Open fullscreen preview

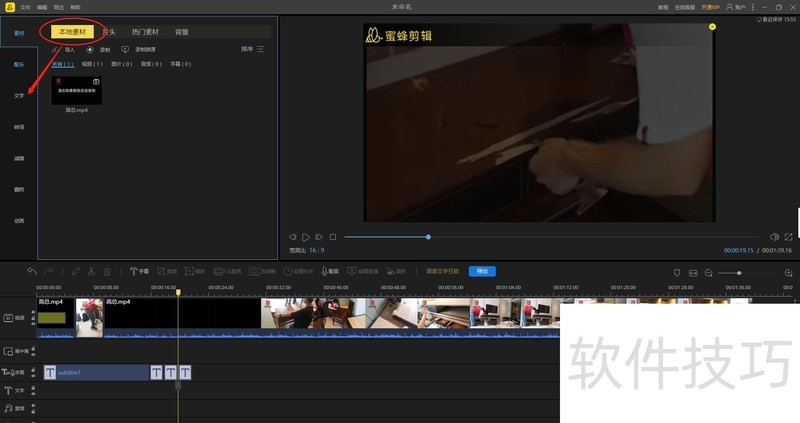(x=788, y=237)
